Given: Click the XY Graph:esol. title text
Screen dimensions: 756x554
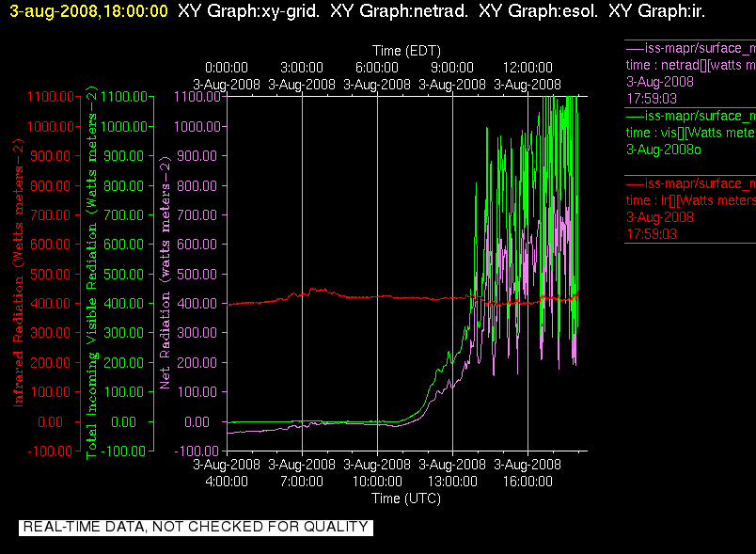Looking at the screenshot, I should click(x=538, y=11).
